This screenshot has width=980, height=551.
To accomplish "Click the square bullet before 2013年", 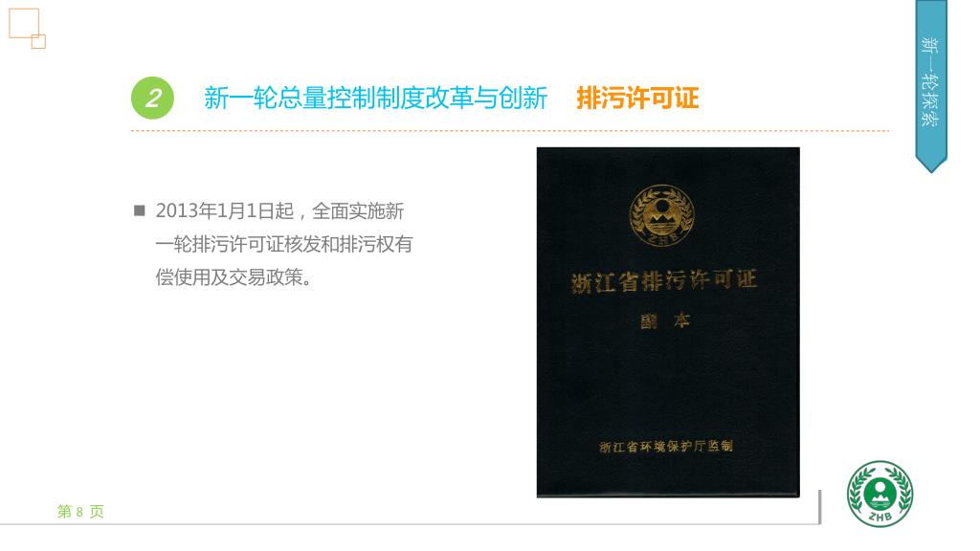I will pyautogui.click(x=140, y=210).
